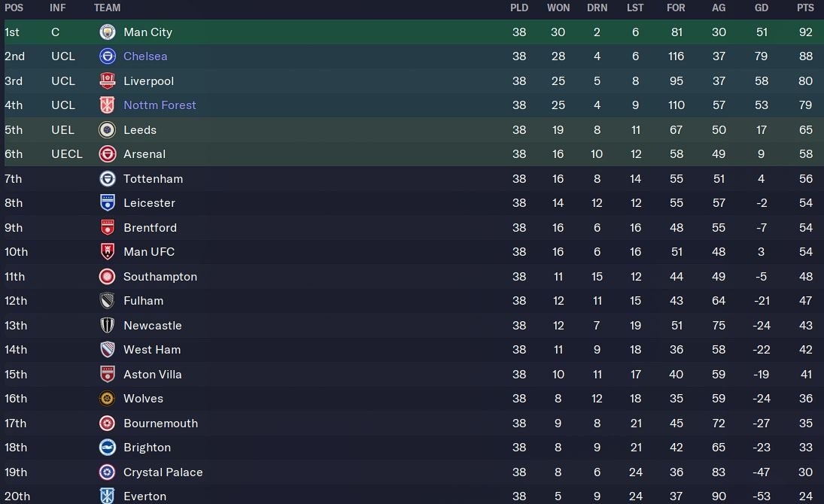The image size is (824, 504).
Task: Click the INF column header
Action: coord(58,8)
